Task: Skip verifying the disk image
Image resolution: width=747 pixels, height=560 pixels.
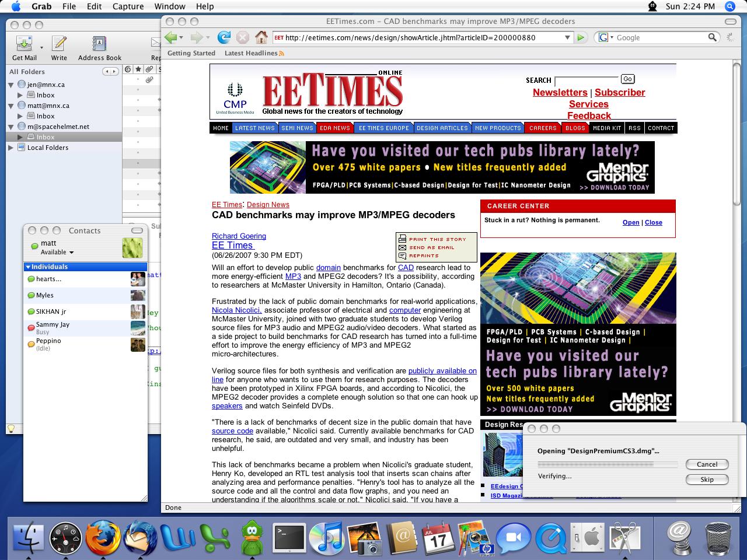Action: click(x=707, y=480)
